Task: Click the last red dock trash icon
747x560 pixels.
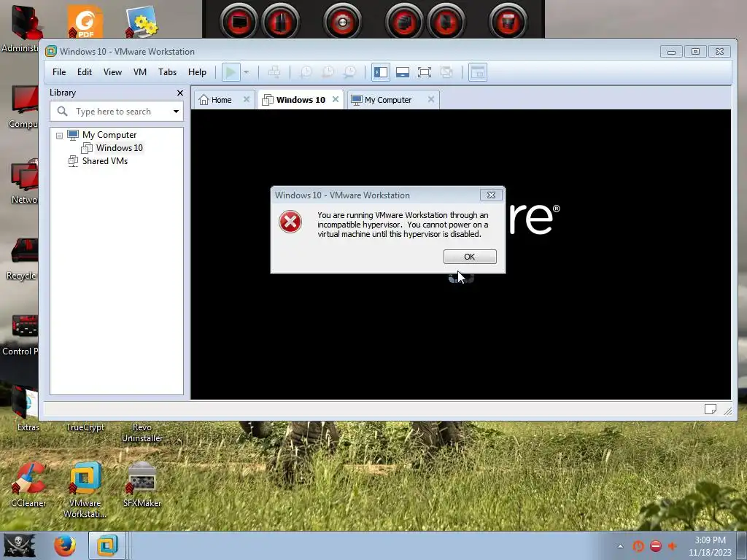Action: [508, 21]
